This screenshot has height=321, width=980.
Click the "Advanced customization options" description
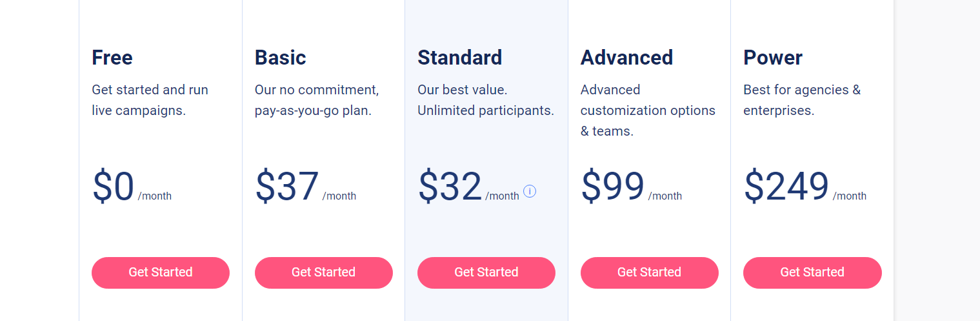648,110
